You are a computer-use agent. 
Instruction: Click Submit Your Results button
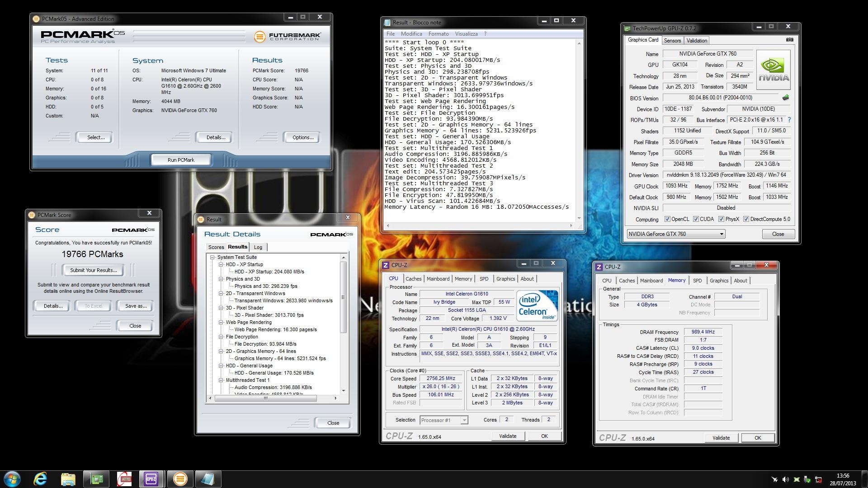(x=93, y=270)
